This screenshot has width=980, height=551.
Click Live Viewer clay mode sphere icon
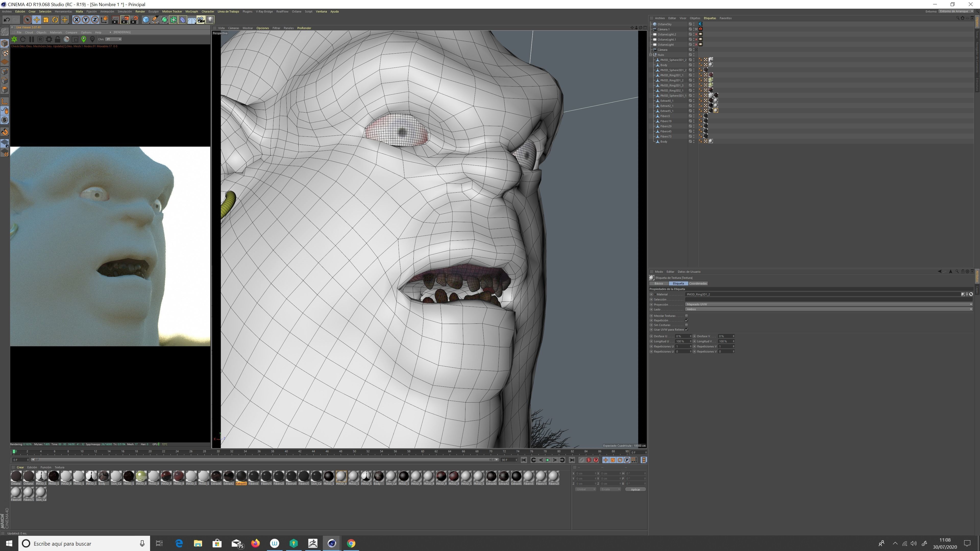66,39
